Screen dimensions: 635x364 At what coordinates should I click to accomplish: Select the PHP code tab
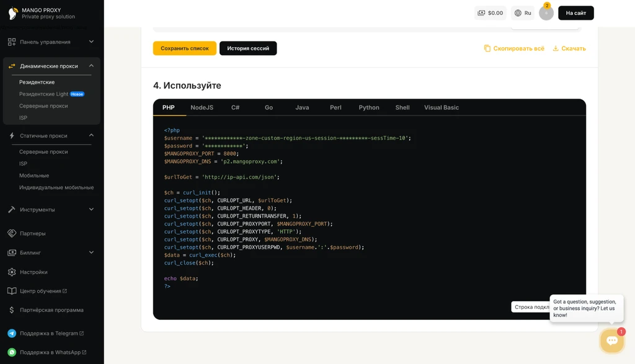pos(169,107)
